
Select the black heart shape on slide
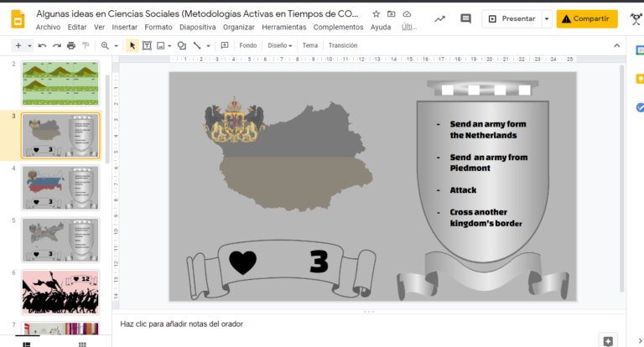click(x=242, y=262)
